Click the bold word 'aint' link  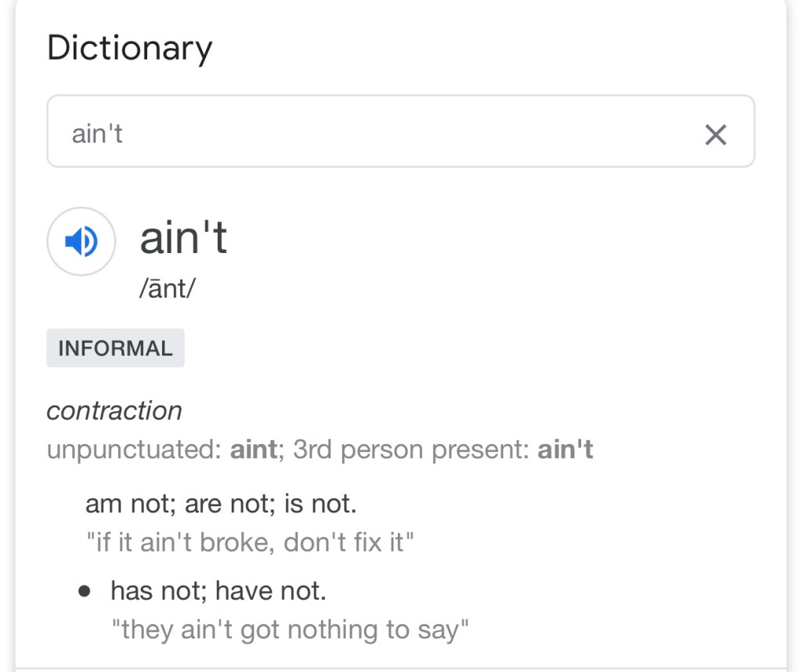tap(250, 450)
